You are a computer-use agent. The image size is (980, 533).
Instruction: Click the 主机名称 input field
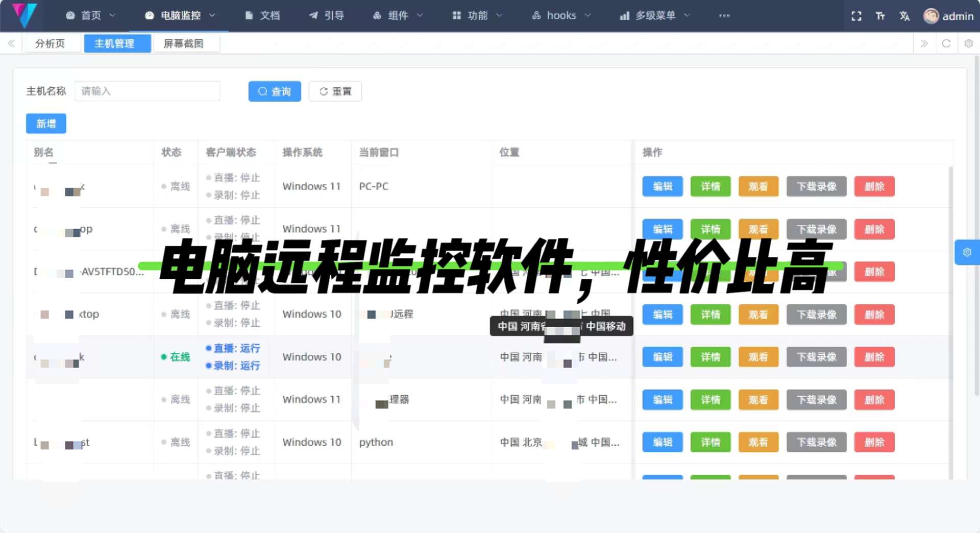147,91
